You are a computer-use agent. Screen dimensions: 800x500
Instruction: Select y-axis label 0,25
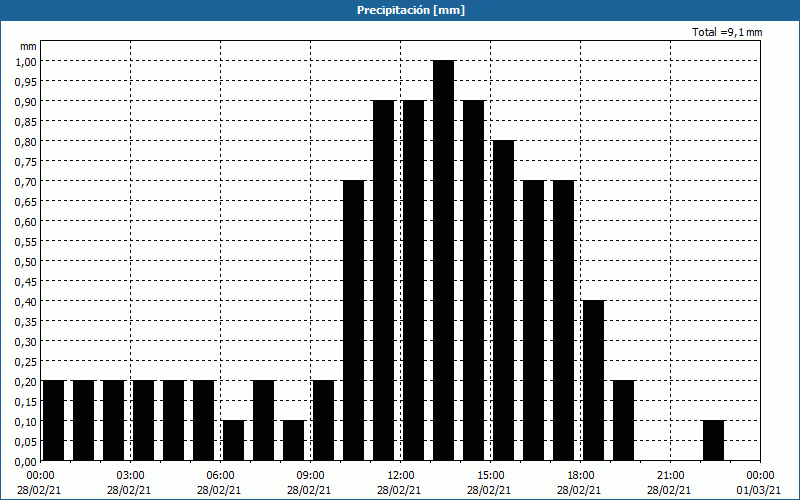pyautogui.click(x=27, y=361)
